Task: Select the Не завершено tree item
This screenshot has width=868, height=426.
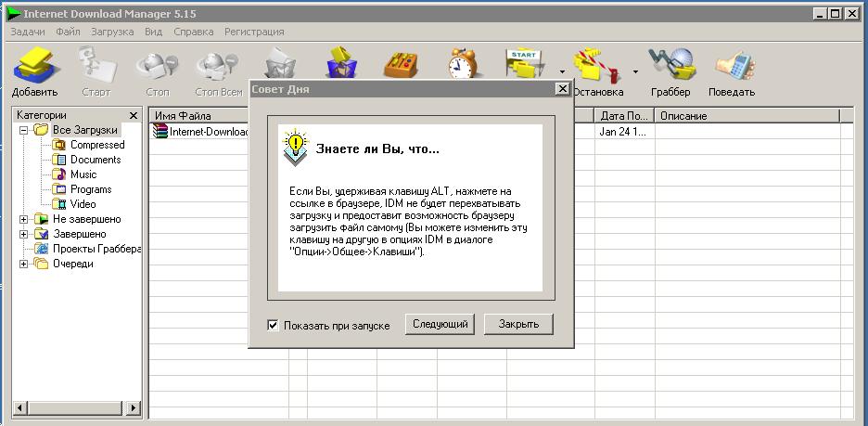Action: coord(87,219)
